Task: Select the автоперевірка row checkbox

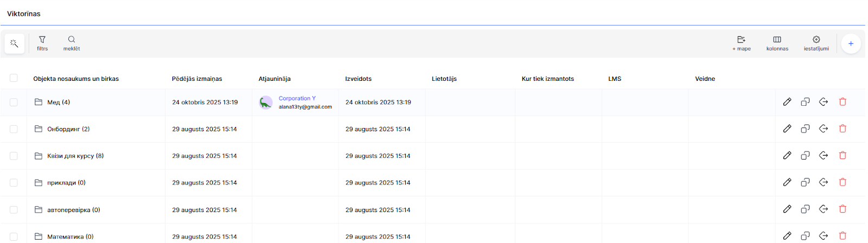Action: click(x=14, y=209)
